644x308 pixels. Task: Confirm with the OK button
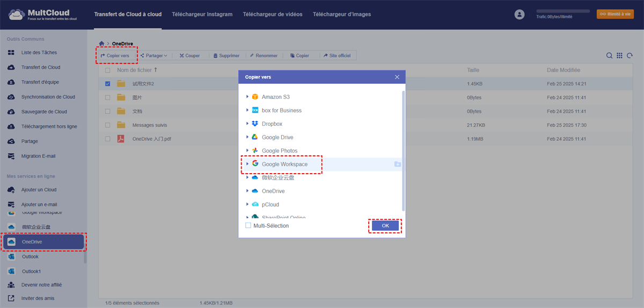(x=385, y=226)
